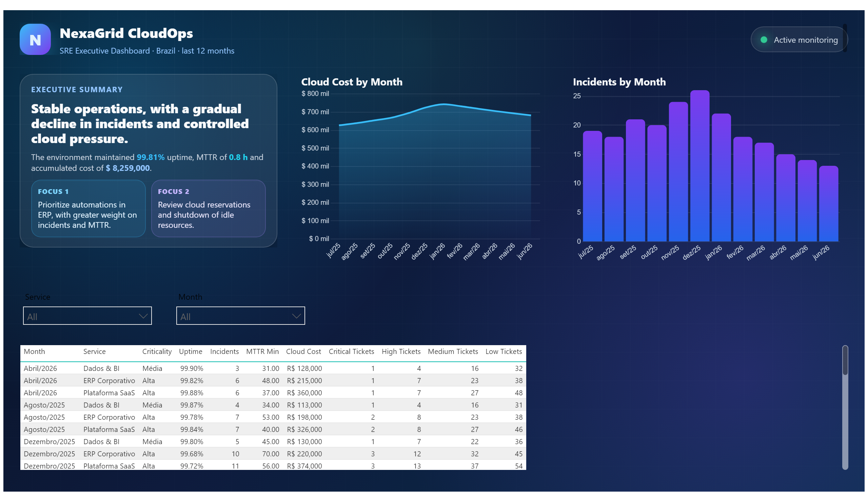Viewport: 868px width, 495px height.
Task: Click R$ 113,000 cloud cost cell
Action: pyautogui.click(x=304, y=405)
